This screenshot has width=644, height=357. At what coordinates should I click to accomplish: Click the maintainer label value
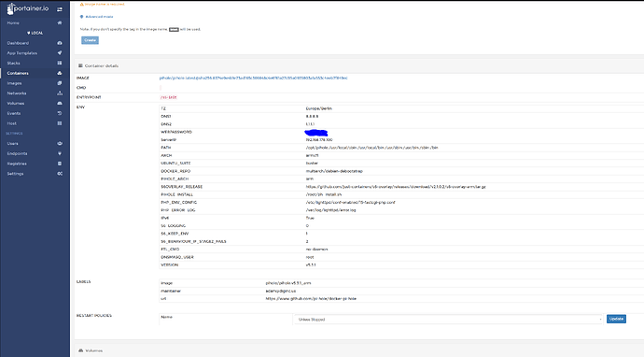tap(281, 291)
